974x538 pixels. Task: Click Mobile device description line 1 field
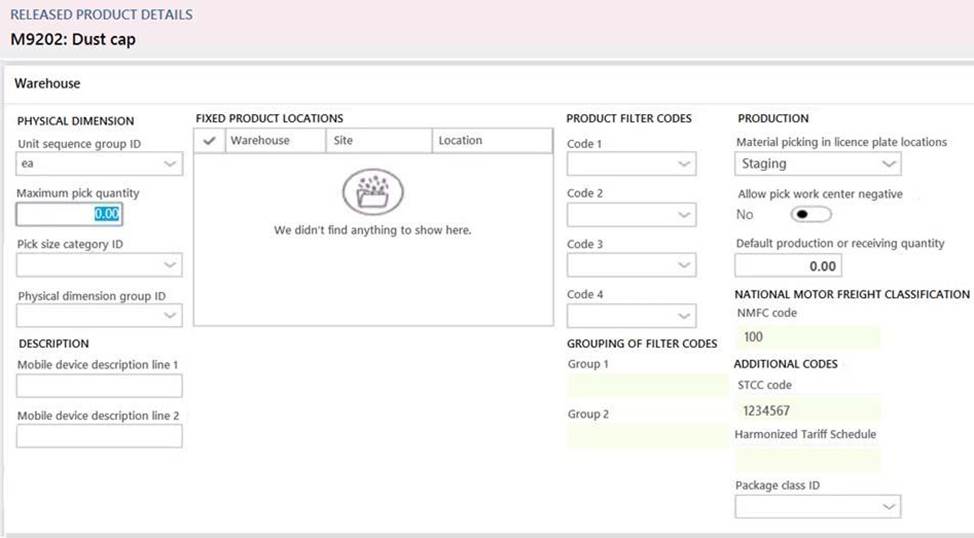[100, 386]
